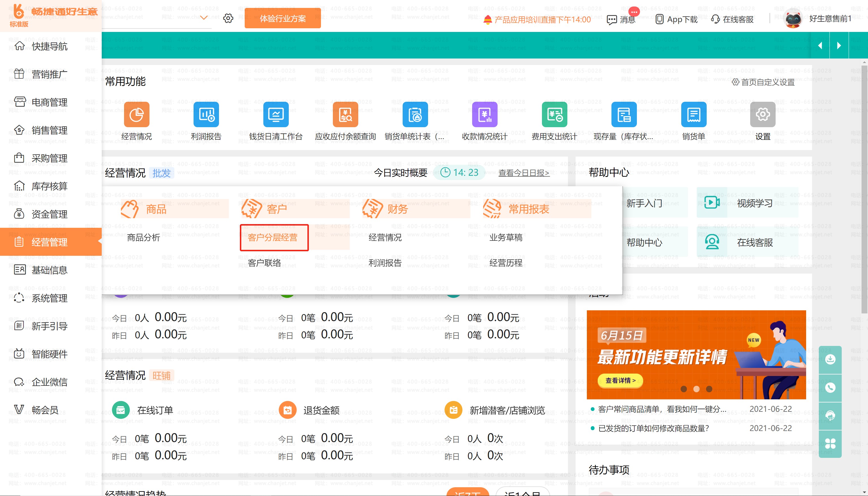Open 电商管理 sidebar menu

51,102
